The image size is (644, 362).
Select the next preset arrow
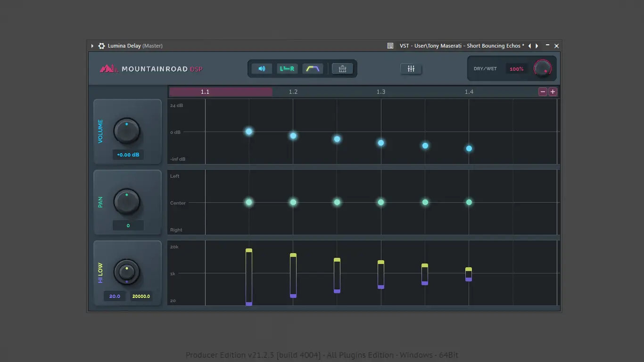537,46
